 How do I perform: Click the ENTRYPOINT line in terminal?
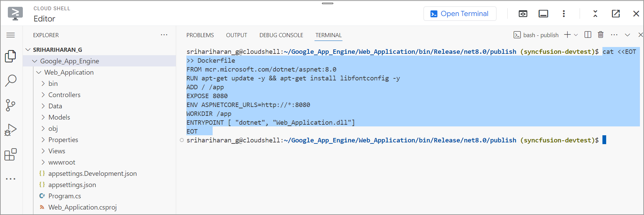click(x=271, y=122)
